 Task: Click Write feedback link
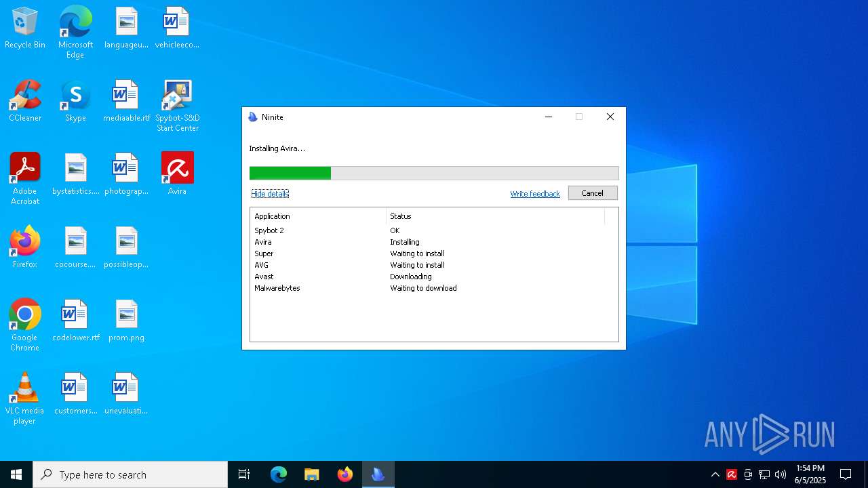[x=535, y=194]
